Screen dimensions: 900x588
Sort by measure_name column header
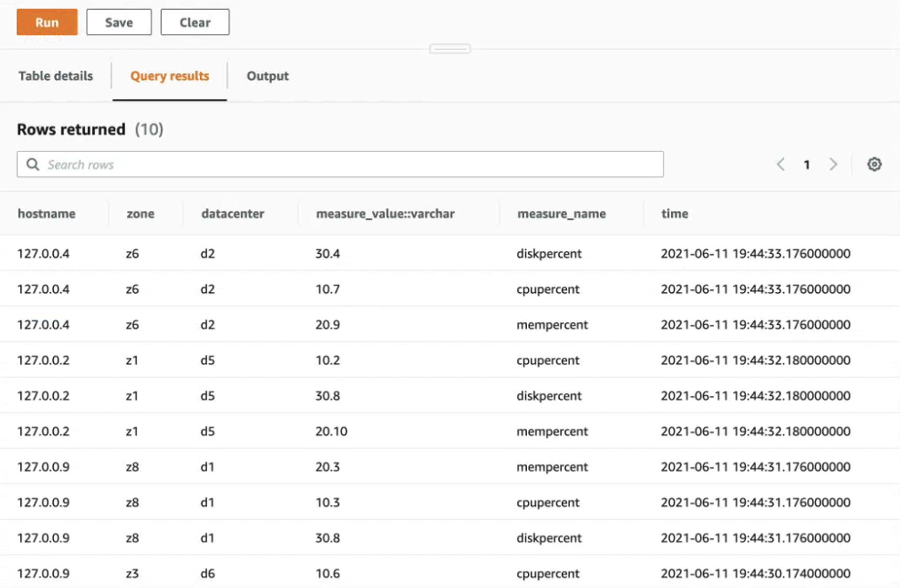click(561, 213)
